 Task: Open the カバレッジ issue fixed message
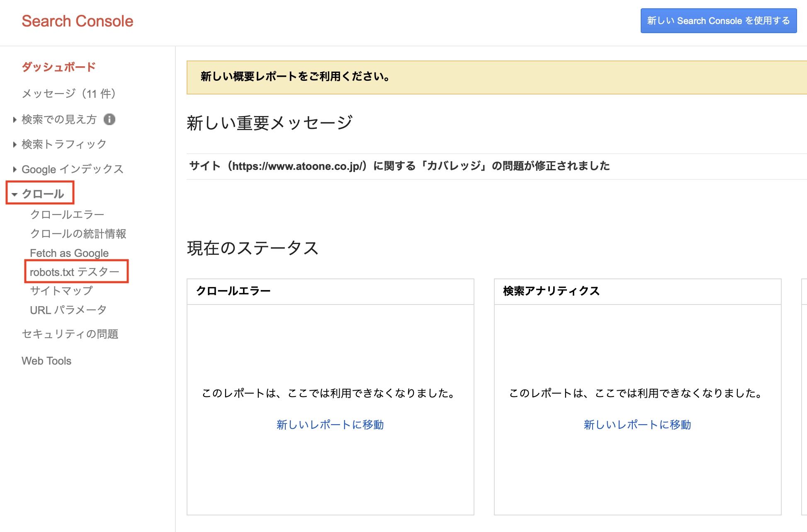[x=399, y=166]
